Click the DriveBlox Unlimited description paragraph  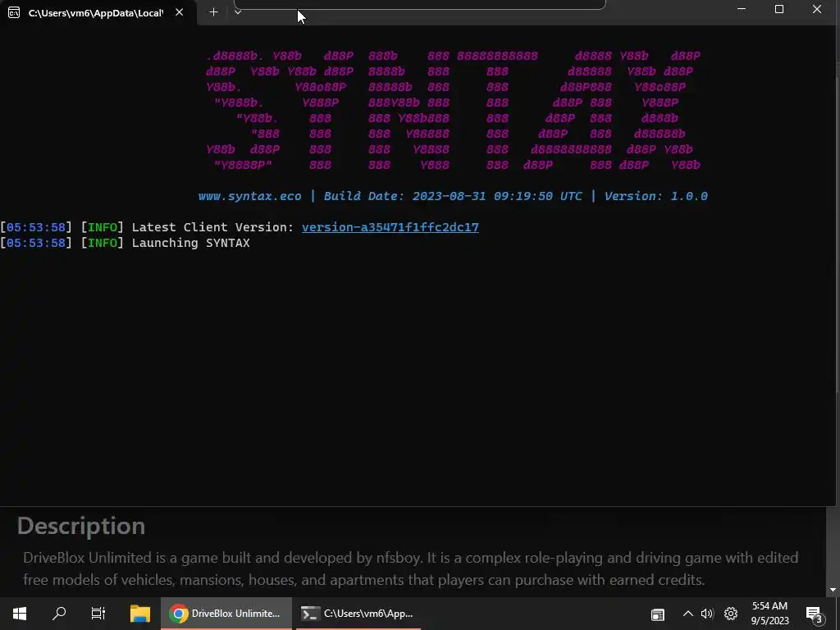tap(411, 568)
